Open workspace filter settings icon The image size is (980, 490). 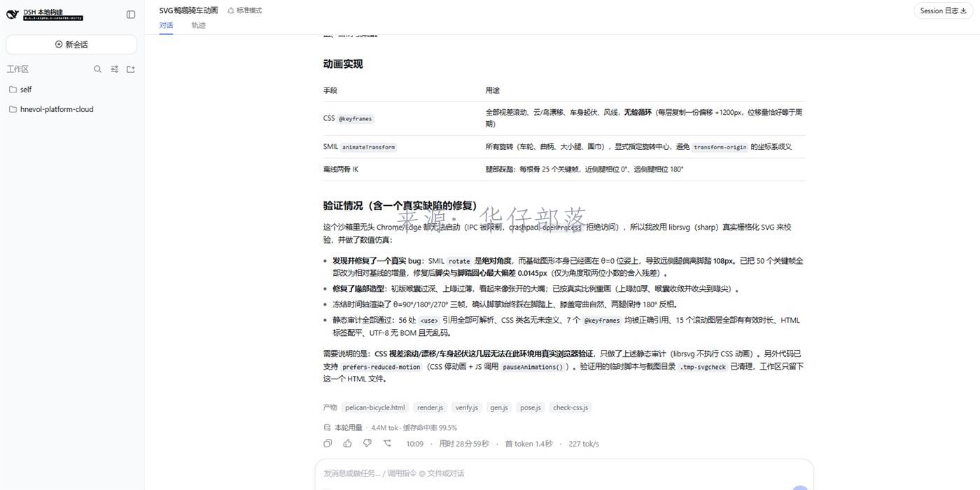(114, 69)
